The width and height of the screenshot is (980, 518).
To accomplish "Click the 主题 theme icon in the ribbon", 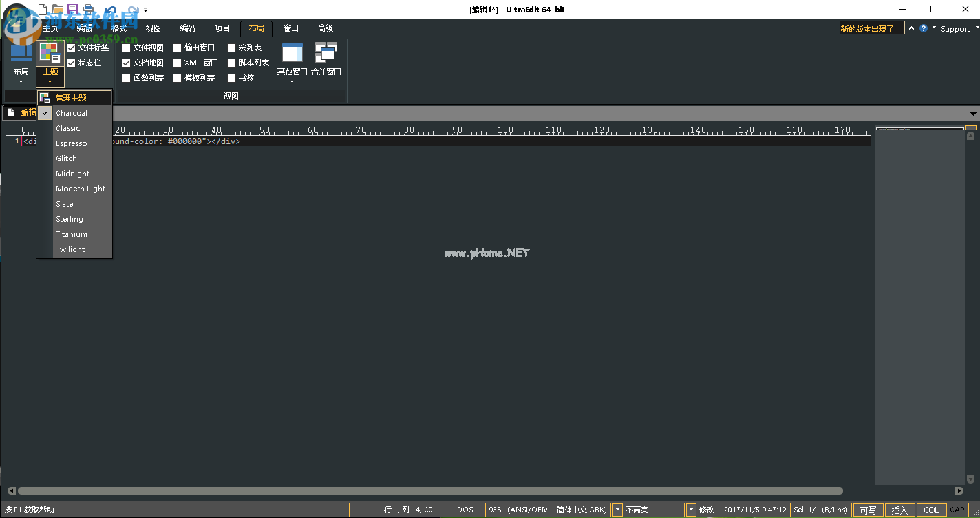I will (50, 54).
